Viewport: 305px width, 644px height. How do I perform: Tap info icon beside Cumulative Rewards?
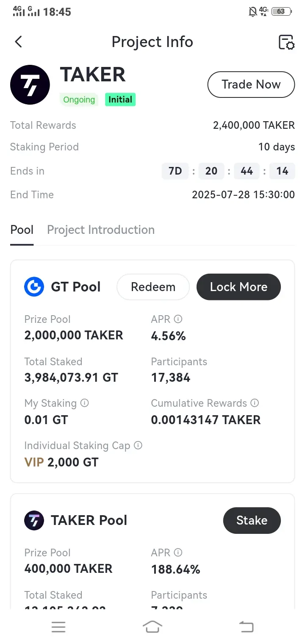point(255,403)
